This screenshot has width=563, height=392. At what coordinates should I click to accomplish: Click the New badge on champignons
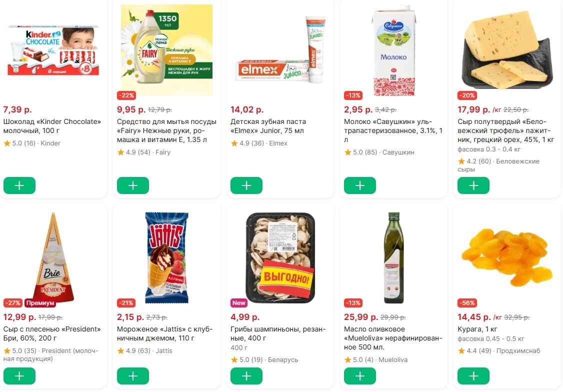(239, 303)
